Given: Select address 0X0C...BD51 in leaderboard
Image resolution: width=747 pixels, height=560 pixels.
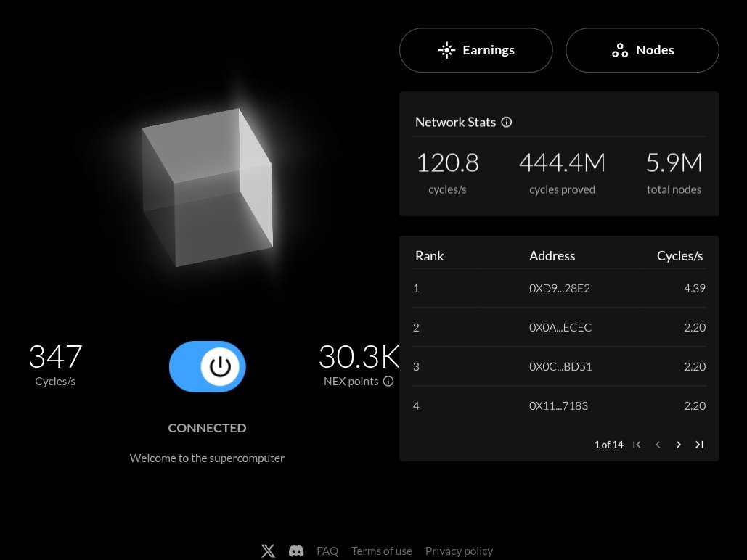Looking at the screenshot, I should coord(560,366).
